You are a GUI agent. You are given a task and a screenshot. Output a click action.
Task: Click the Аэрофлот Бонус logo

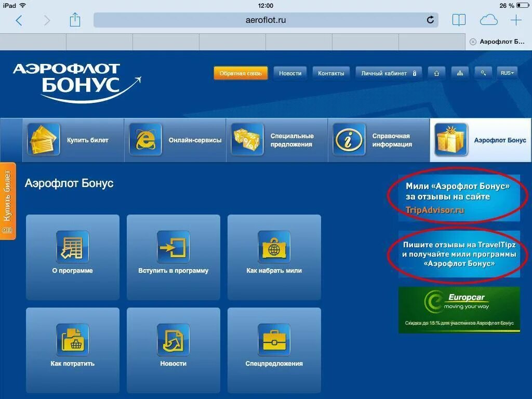pyautogui.click(x=77, y=83)
